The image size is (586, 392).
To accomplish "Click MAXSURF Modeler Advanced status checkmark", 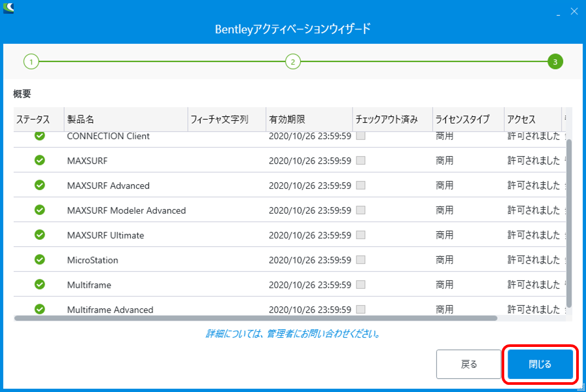I will (x=40, y=210).
